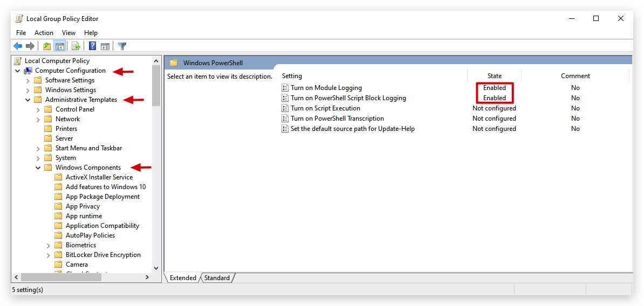Select Turn on PowerShell Transcription setting

(x=337, y=119)
